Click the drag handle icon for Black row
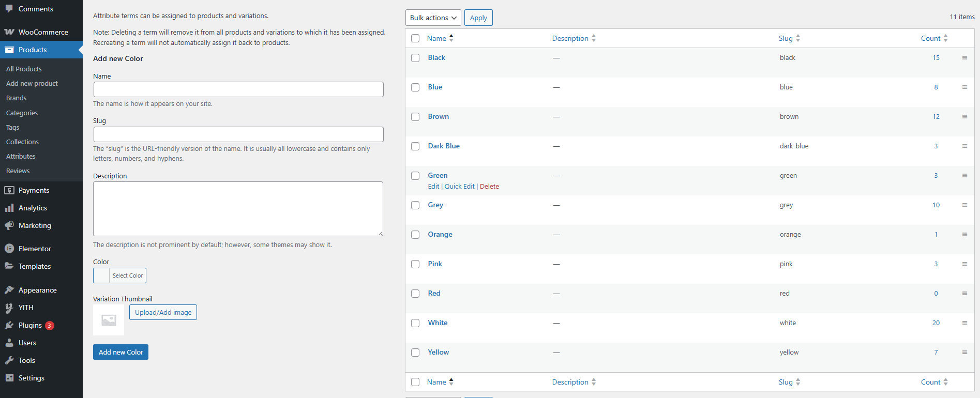Screen dimensions: 980x398 click(964, 58)
